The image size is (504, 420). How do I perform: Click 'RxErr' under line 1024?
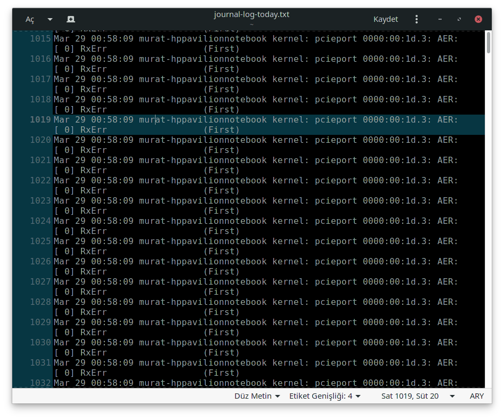[x=94, y=231]
